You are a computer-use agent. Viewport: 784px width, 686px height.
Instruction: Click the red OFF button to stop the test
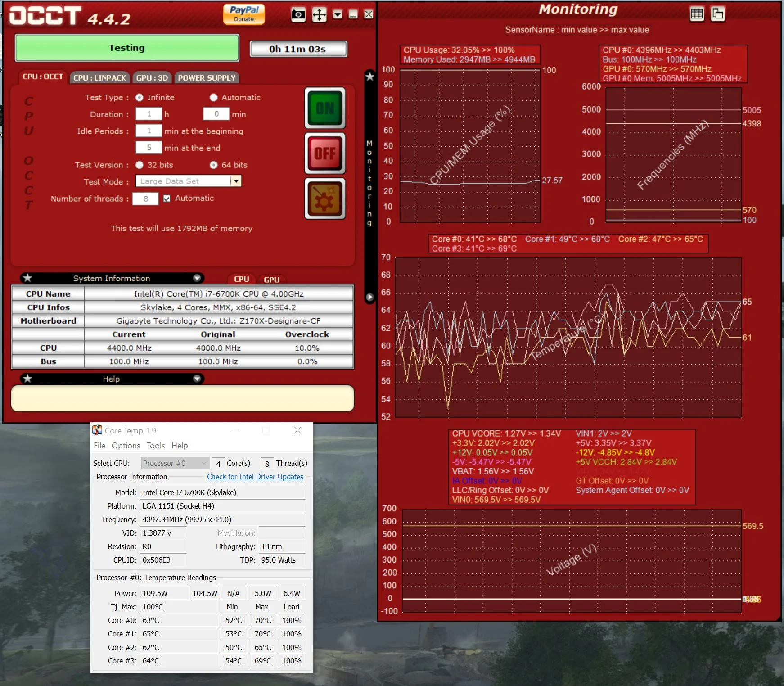coord(325,153)
